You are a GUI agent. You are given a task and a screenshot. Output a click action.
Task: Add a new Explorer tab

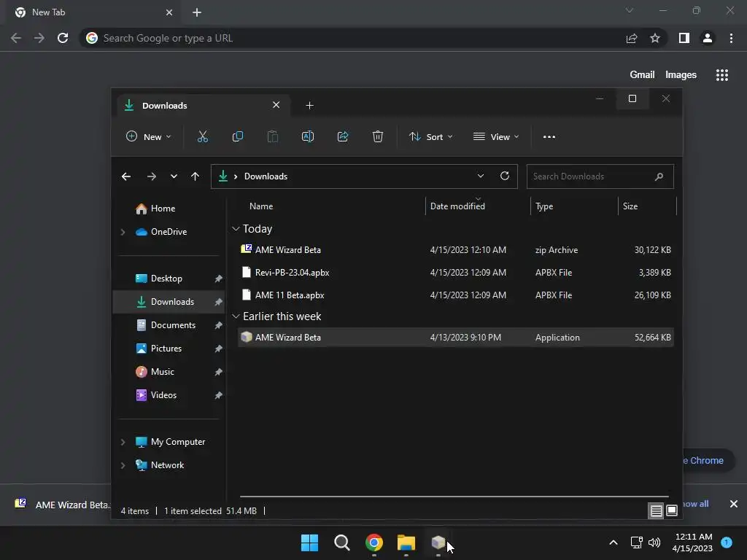coord(309,106)
